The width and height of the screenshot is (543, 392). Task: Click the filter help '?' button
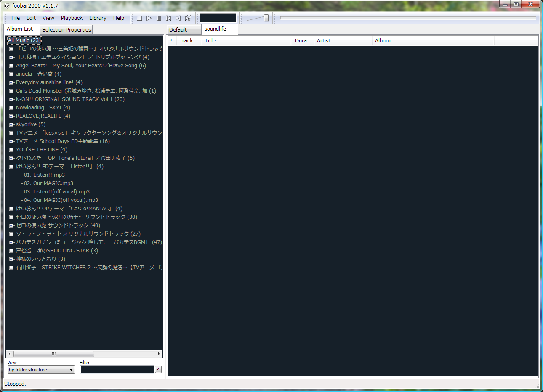pyautogui.click(x=158, y=369)
